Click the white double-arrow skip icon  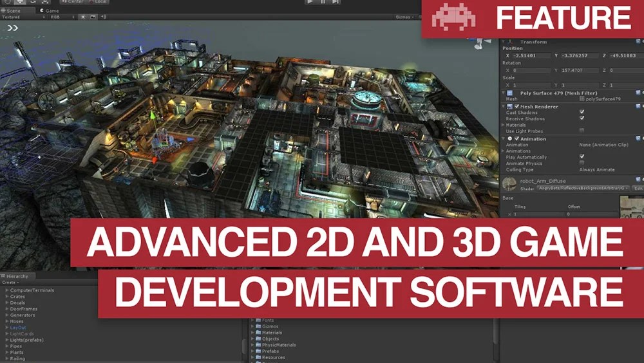pos(13,28)
